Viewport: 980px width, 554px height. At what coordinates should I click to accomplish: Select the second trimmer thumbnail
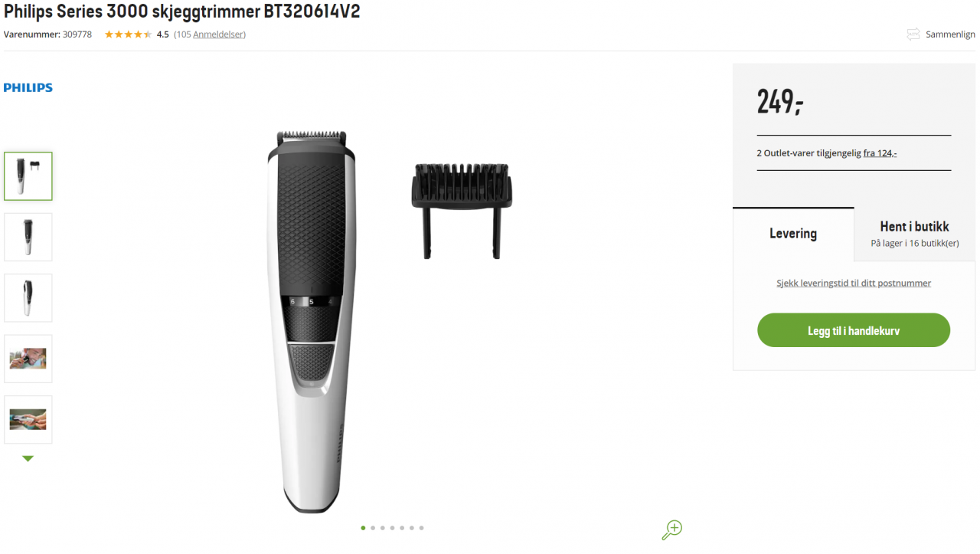coord(28,237)
